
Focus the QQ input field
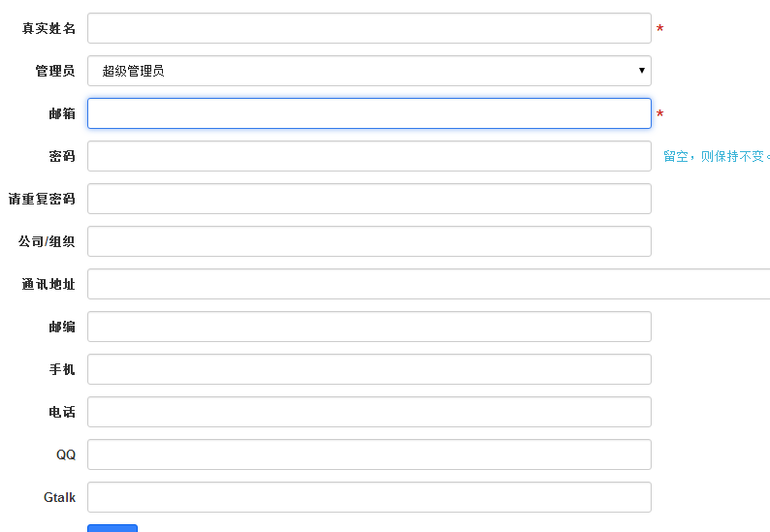369,454
